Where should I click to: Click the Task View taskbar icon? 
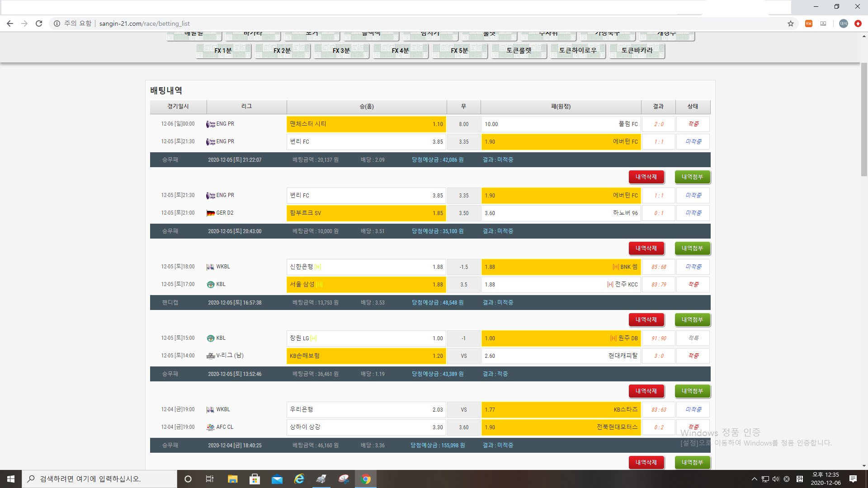pyautogui.click(x=210, y=479)
